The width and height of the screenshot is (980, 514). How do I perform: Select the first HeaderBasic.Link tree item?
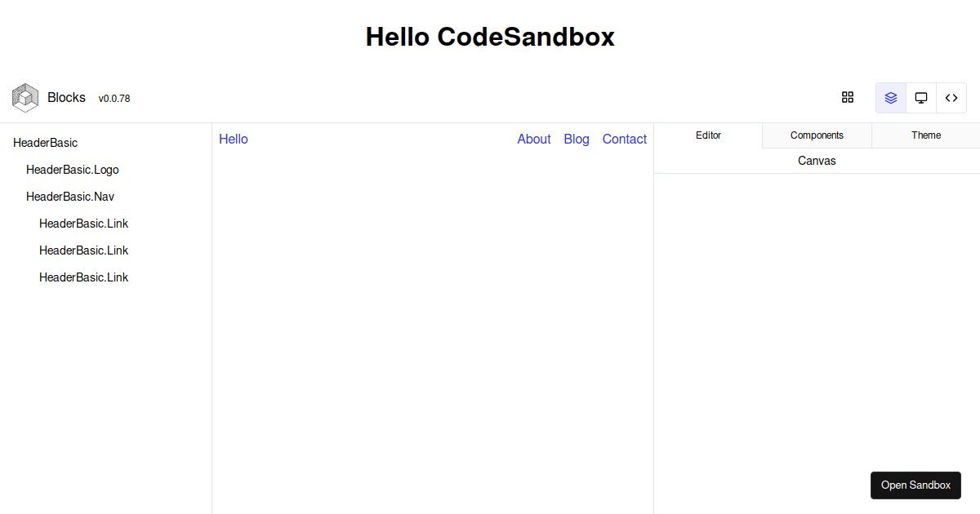coord(83,223)
